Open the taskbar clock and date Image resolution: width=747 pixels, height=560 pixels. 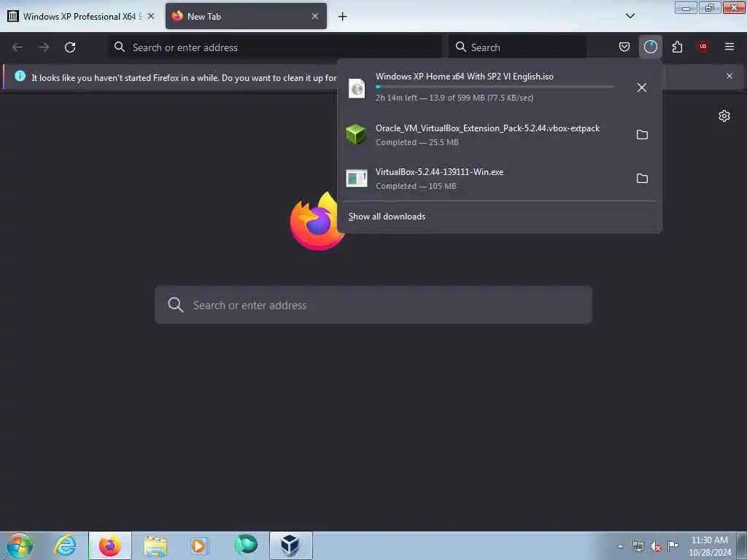coord(709,546)
